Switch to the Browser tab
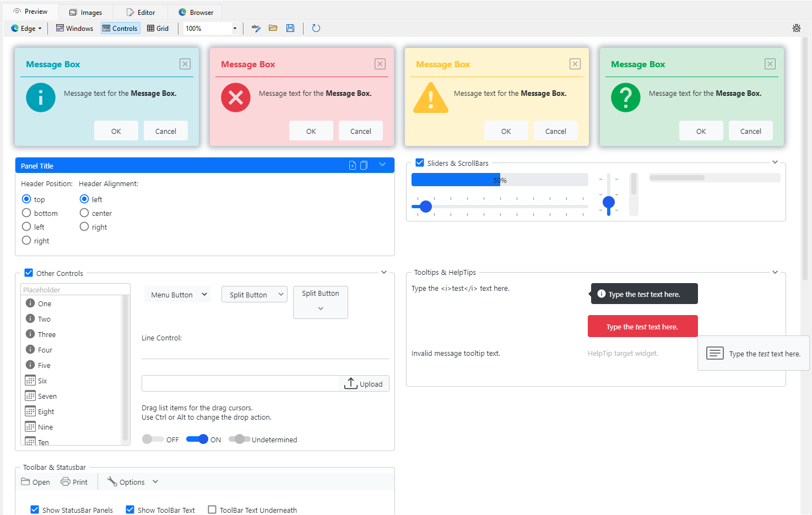812x515 pixels. pyautogui.click(x=196, y=12)
